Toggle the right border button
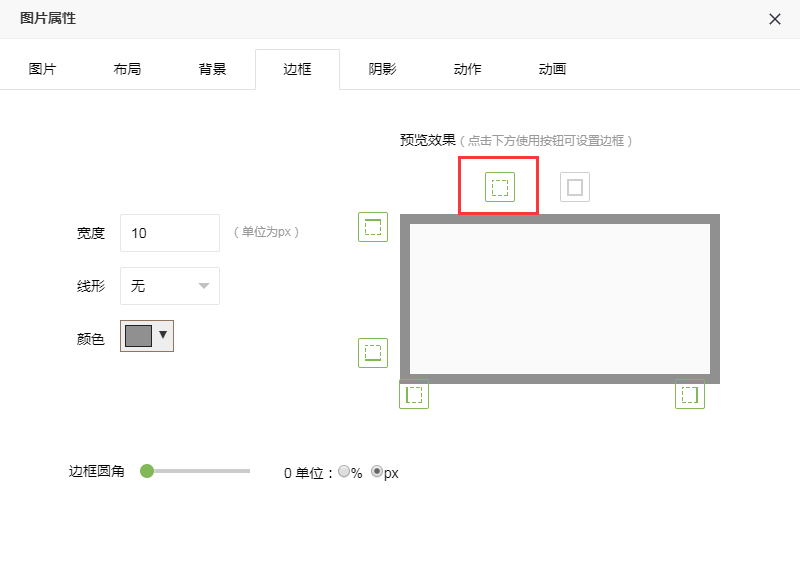Screen dimensions: 800x577 pos(690,395)
